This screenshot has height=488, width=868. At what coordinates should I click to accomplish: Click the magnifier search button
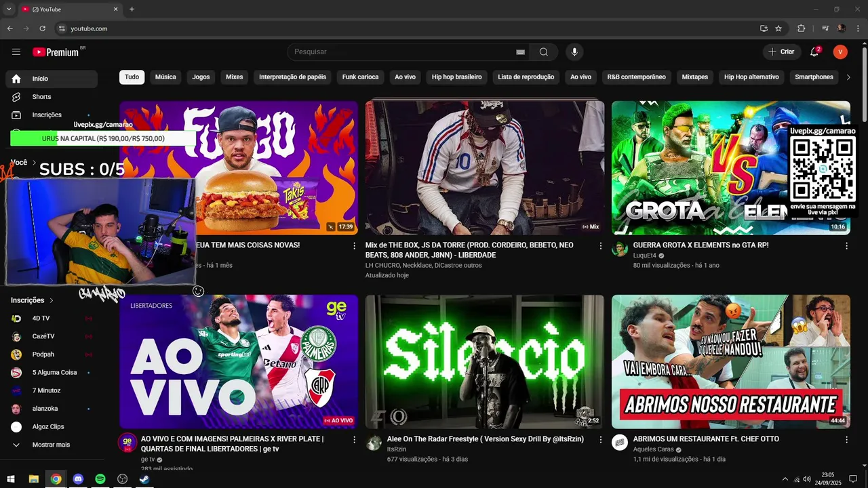(544, 52)
